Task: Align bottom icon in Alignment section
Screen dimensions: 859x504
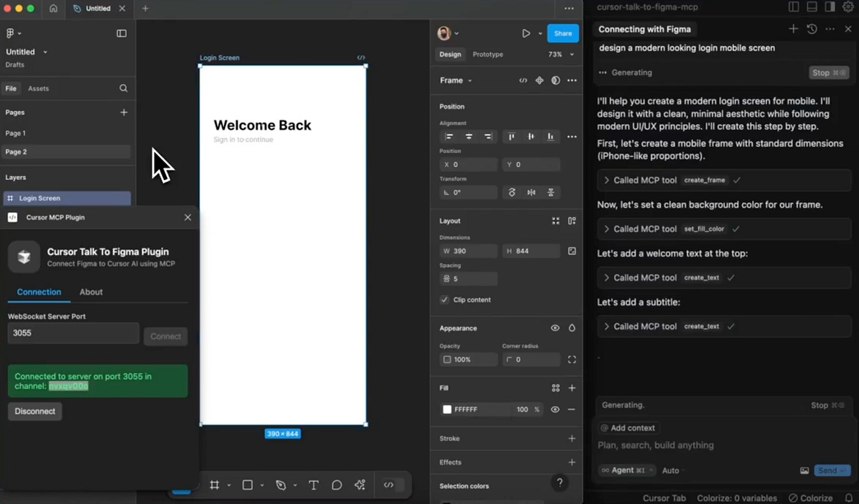Action: (550, 137)
